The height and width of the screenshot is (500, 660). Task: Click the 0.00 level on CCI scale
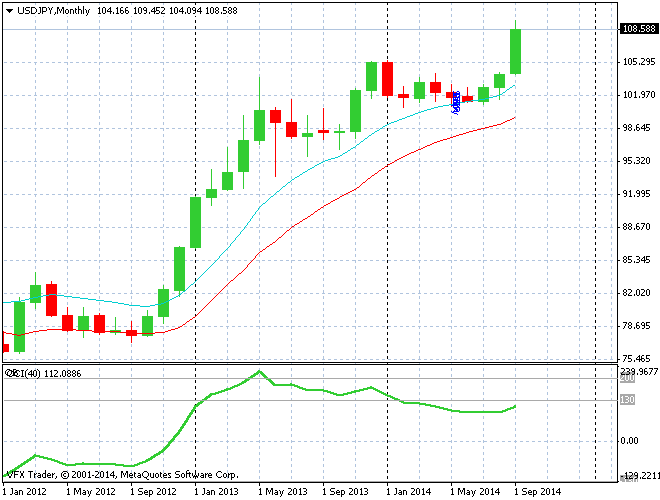coord(628,441)
